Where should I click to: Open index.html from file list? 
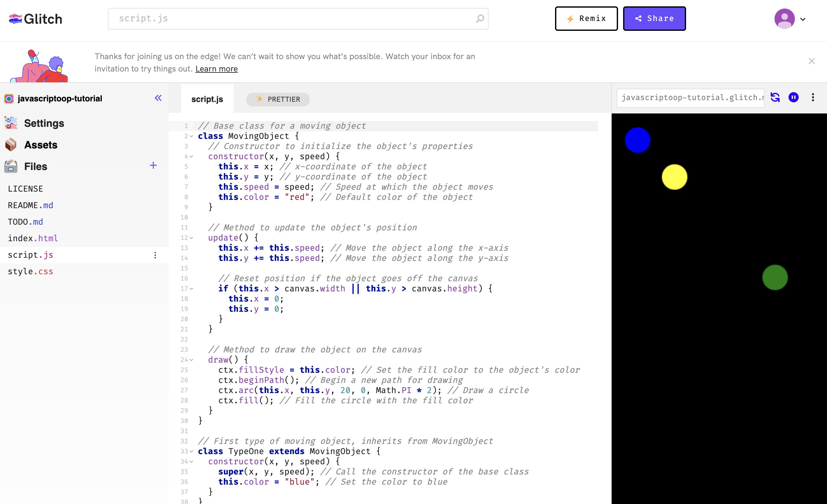pyautogui.click(x=33, y=238)
